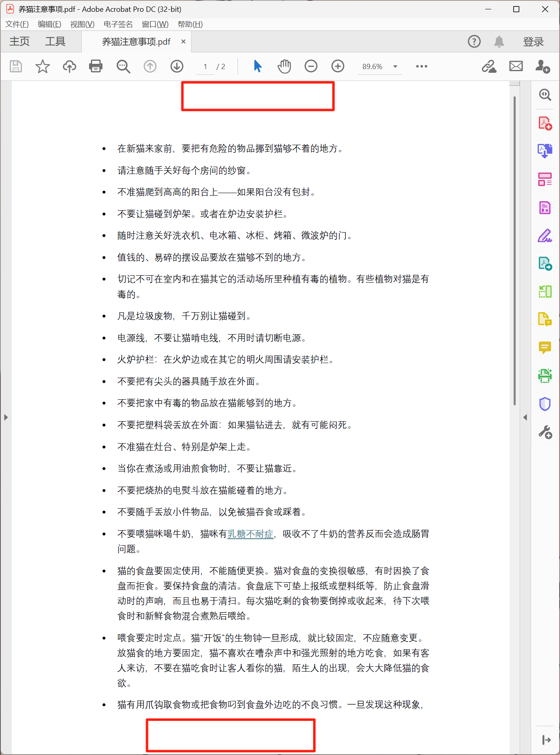560x755 pixels.
Task: Click the line 请注意随手关好每个房间的纱窗
Action: [x=184, y=170]
